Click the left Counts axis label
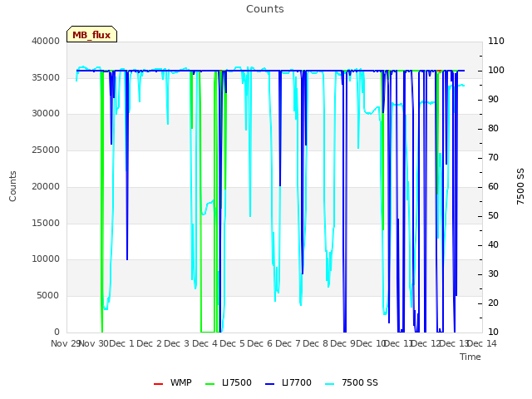Screen dimensions: 532x399 coord(12,186)
